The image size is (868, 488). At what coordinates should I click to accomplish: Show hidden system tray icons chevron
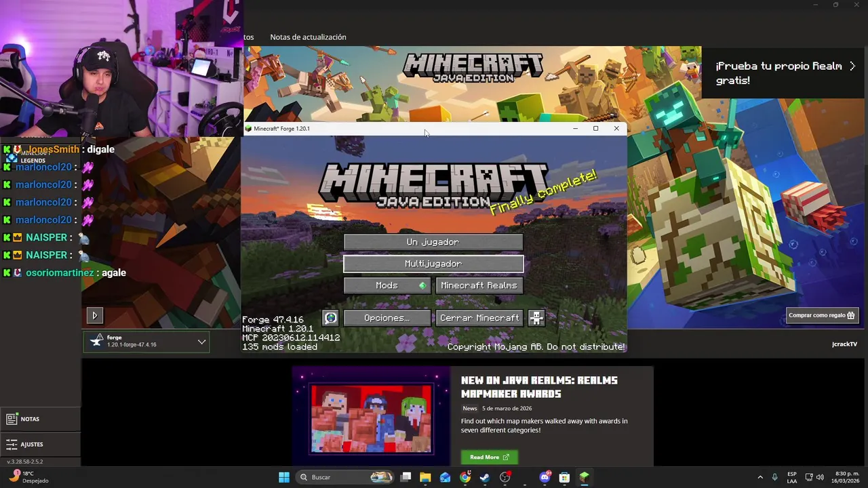point(760,477)
